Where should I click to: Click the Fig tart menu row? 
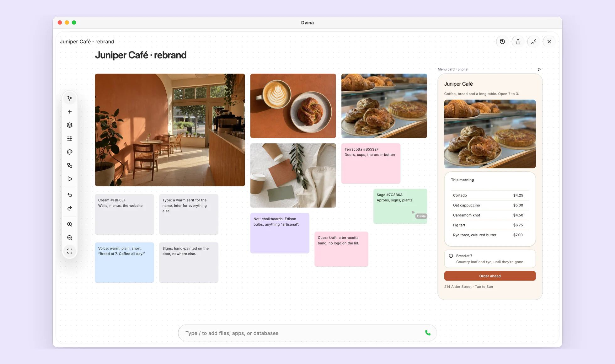(x=490, y=225)
